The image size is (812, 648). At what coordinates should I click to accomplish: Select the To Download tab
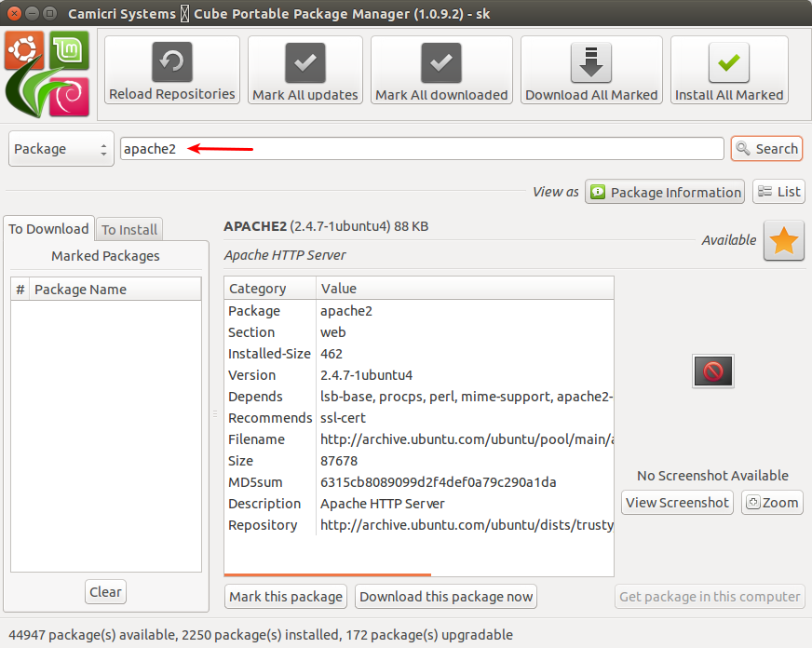[48, 229]
